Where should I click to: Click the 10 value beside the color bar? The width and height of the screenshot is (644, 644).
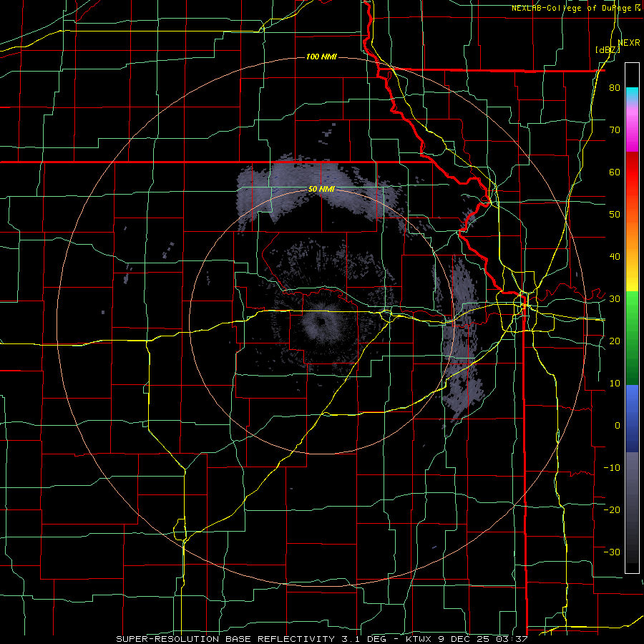615,384
